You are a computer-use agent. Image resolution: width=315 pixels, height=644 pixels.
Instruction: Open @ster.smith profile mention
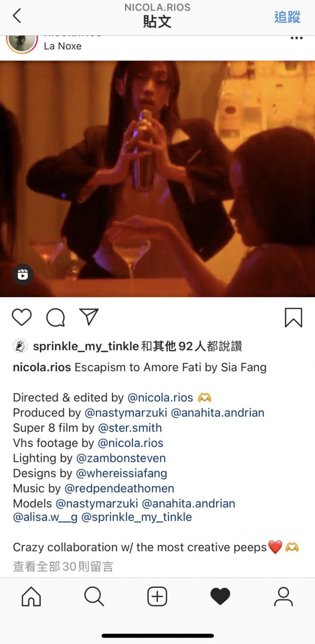click(130, 428)
